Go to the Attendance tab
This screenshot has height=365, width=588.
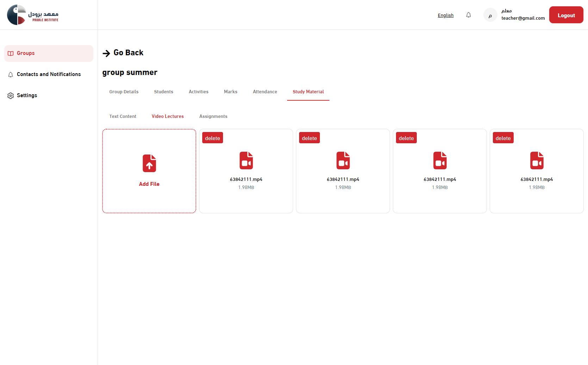[265, 92]
